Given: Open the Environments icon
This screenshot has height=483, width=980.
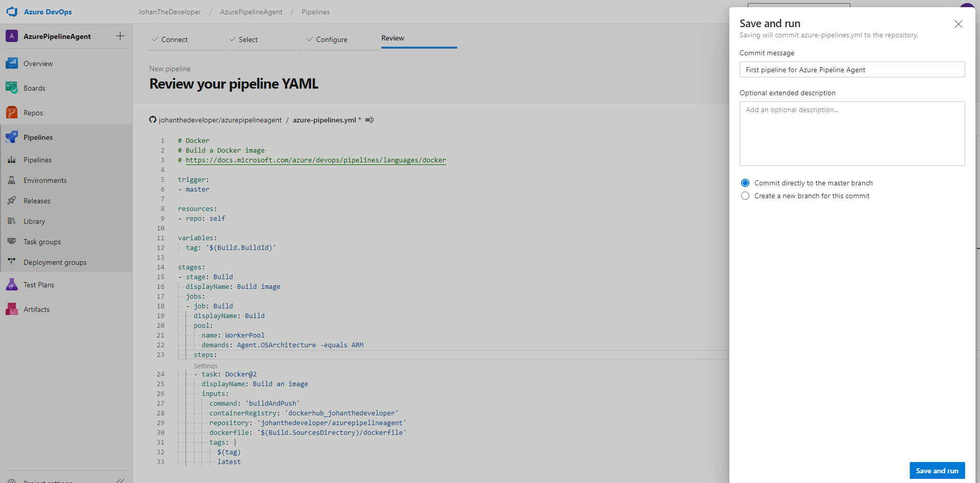Looking at the screenshot, I should [x=12, y=180].
